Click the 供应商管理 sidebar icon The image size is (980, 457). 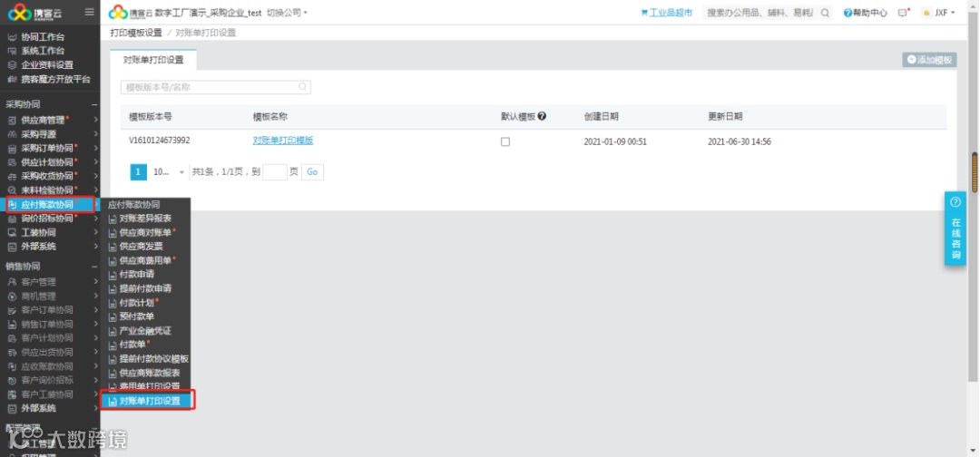(x=12, y=120)
